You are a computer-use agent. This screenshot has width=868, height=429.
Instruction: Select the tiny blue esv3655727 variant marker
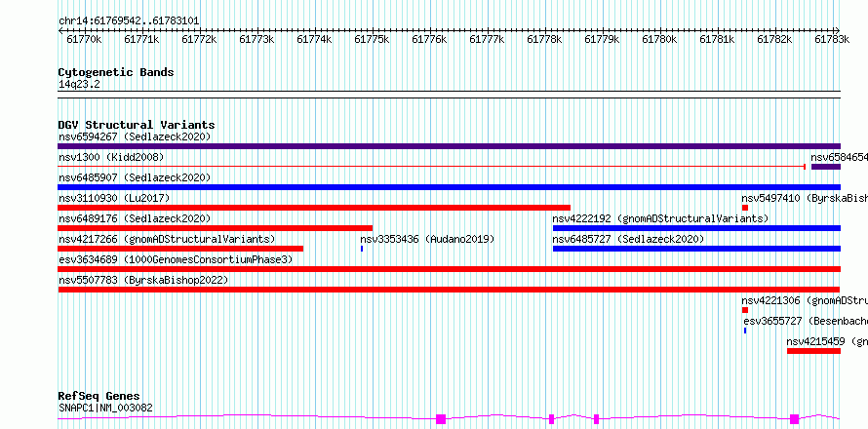click(x=745, y=331)
